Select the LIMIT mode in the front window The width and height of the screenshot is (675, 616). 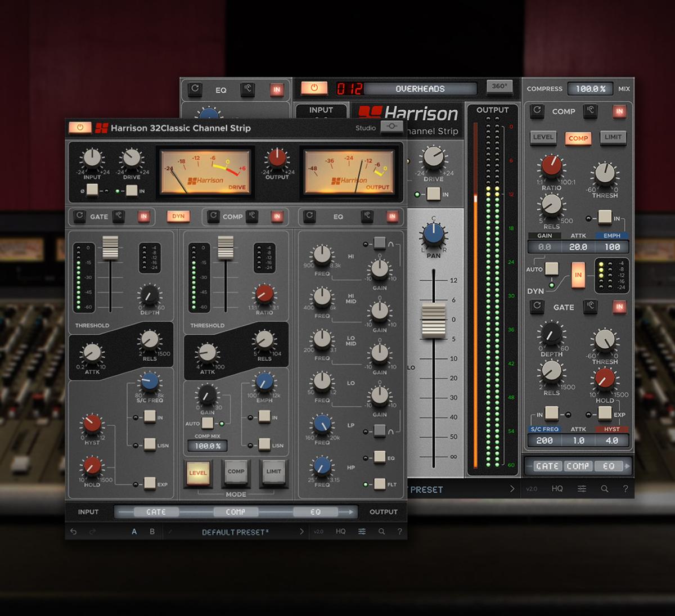click(x=274, y=473)
